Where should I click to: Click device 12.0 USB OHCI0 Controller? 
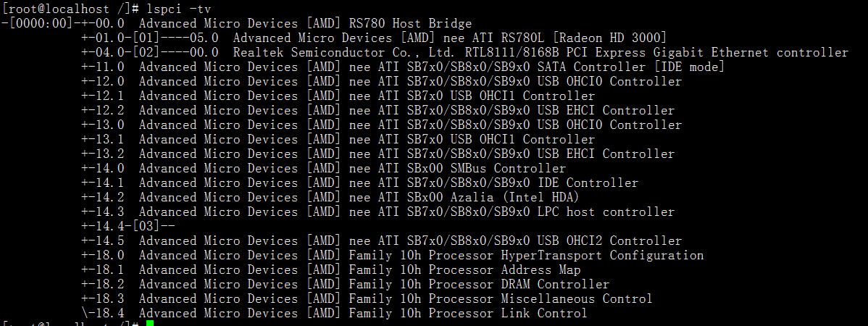coord(409,81)
